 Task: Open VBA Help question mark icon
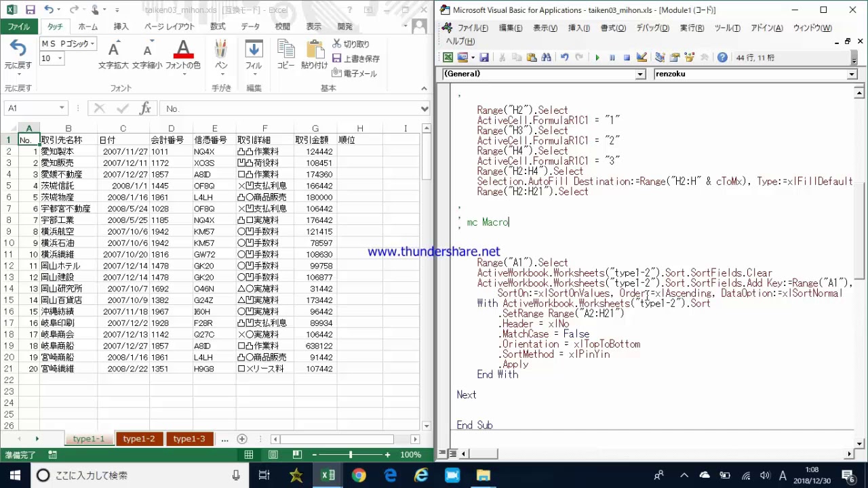click(x=722, y=58)
